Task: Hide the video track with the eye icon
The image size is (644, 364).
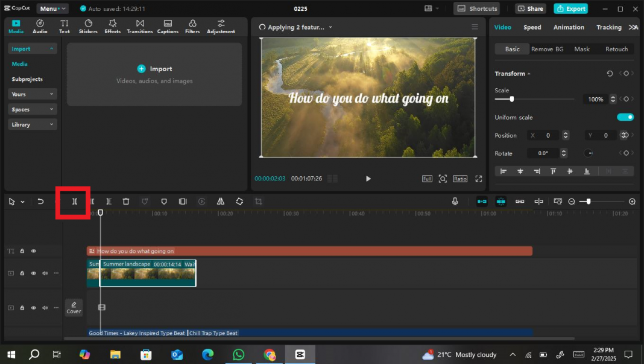Action: click(x=34, y=273)
